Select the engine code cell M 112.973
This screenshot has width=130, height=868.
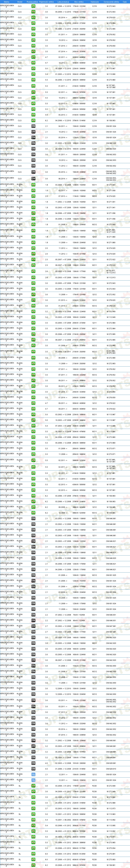[111, 808]
